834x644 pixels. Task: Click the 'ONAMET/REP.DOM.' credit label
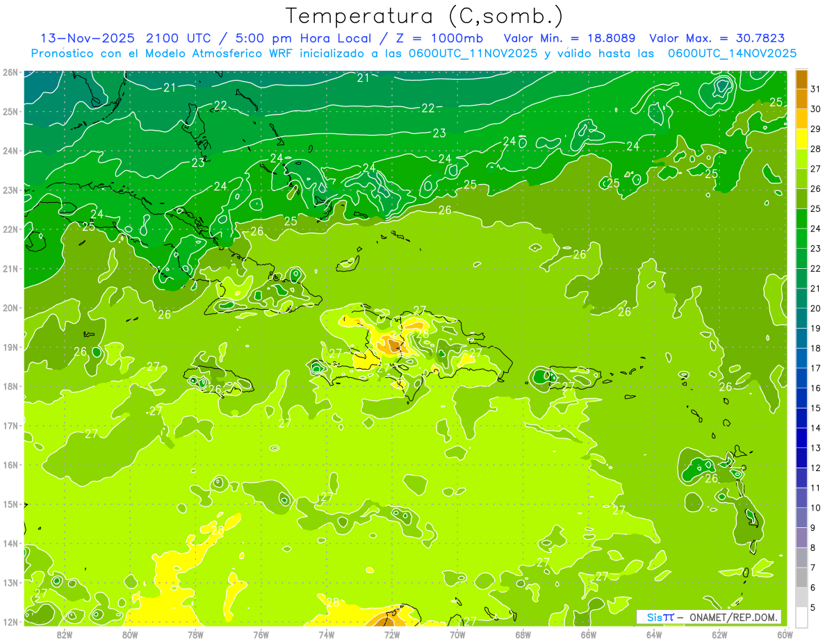pyautogui.click(x=735, y=617)
